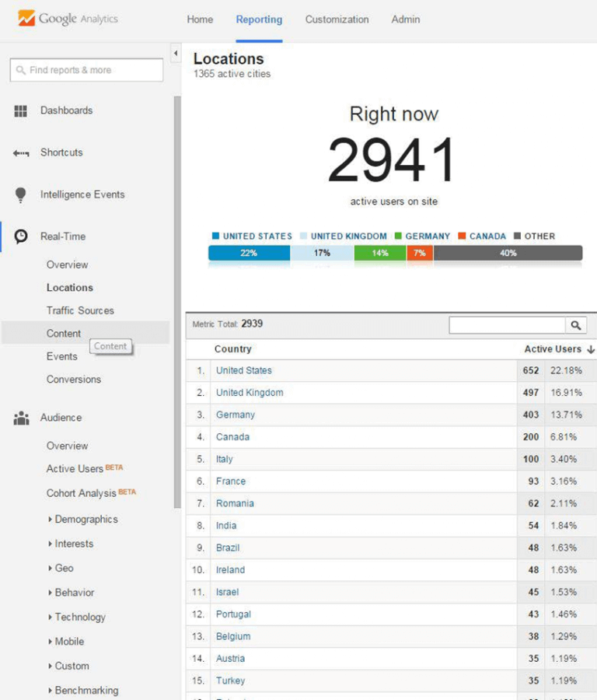
Task: Click the Dashboards grid icon
Action: coord(20,110)
